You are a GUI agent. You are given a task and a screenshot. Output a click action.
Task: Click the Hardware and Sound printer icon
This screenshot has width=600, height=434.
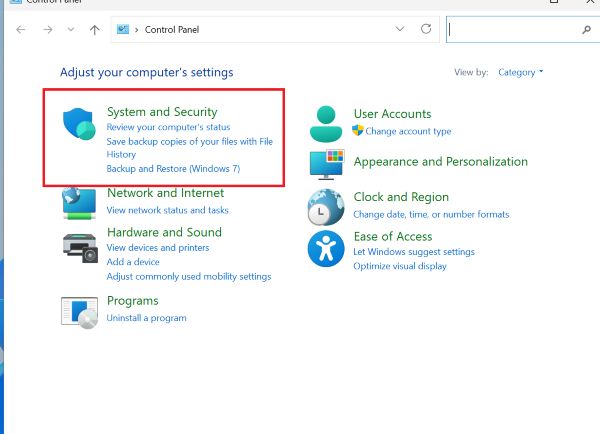79,245
